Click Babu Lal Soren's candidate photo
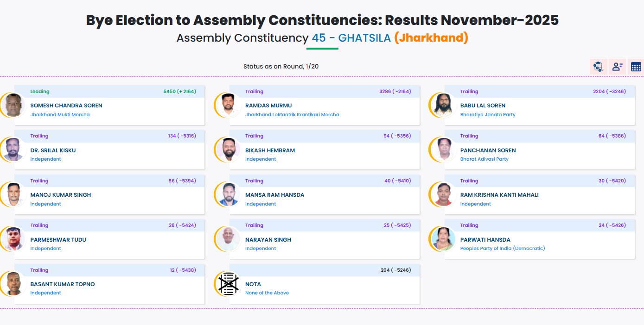The width and height of the screenshot is (644, 325). click(443, 105)
